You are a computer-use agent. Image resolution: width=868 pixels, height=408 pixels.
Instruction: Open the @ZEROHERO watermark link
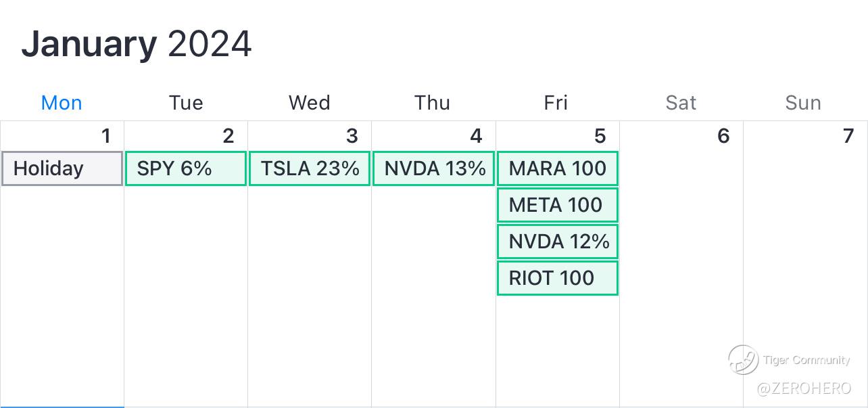(804, 388)
